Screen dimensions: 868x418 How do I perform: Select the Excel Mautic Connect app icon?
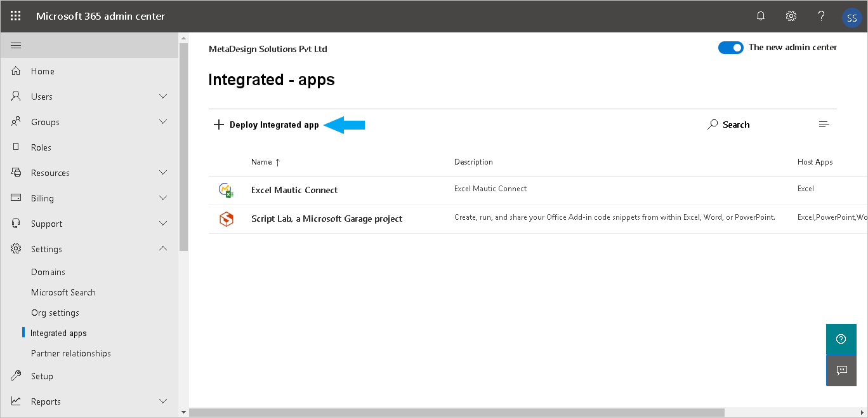[x=226, y=189]
